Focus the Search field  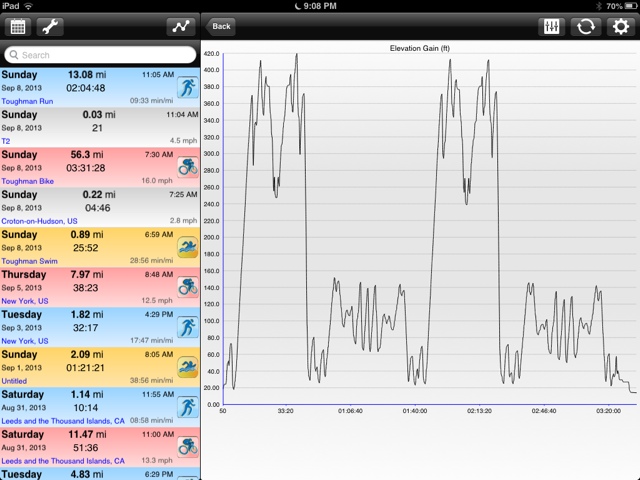[x=100, y=55]
